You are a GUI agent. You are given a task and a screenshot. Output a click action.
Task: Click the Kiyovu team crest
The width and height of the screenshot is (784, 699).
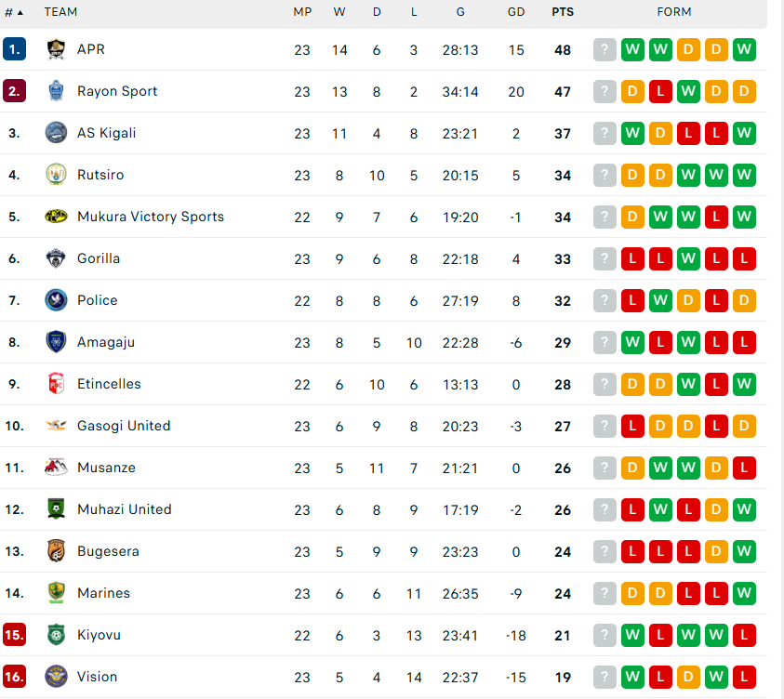56,635
